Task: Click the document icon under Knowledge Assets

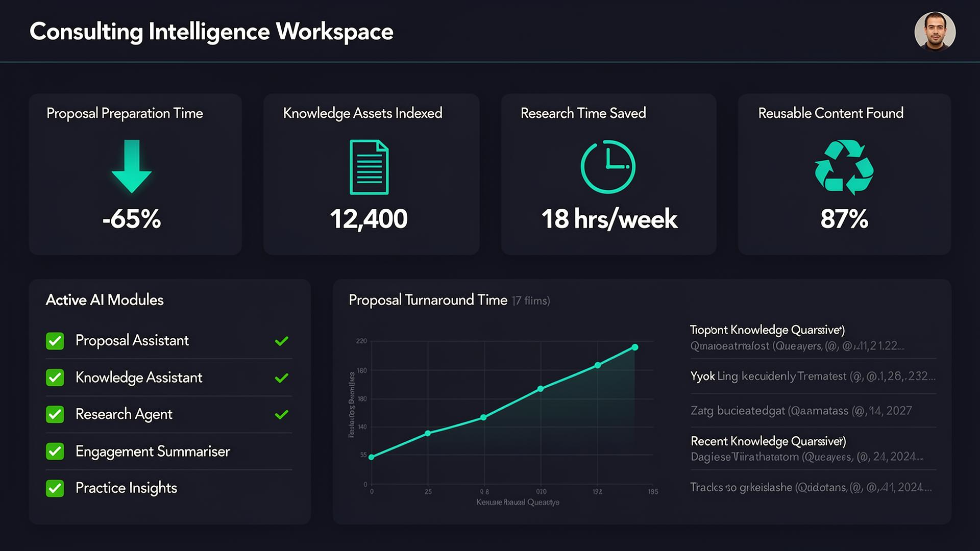Action: click(x=369, y=167)
